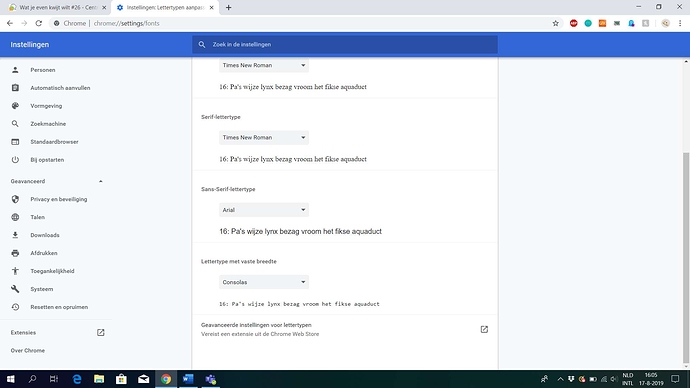Image resolution: width=690 pixels, height=388 pixels.
Task: Click the globe icon for Talen
Action: [15, 217]
